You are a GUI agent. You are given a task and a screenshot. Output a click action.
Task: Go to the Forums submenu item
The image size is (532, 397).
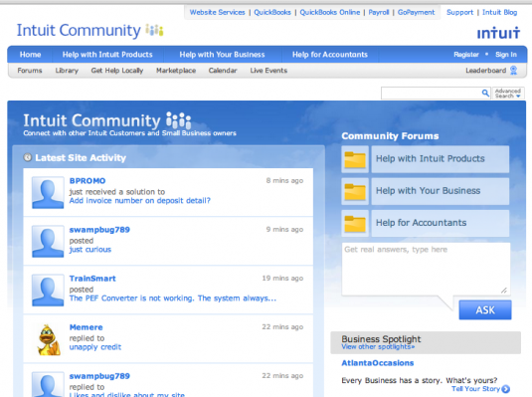click(30, 71)
